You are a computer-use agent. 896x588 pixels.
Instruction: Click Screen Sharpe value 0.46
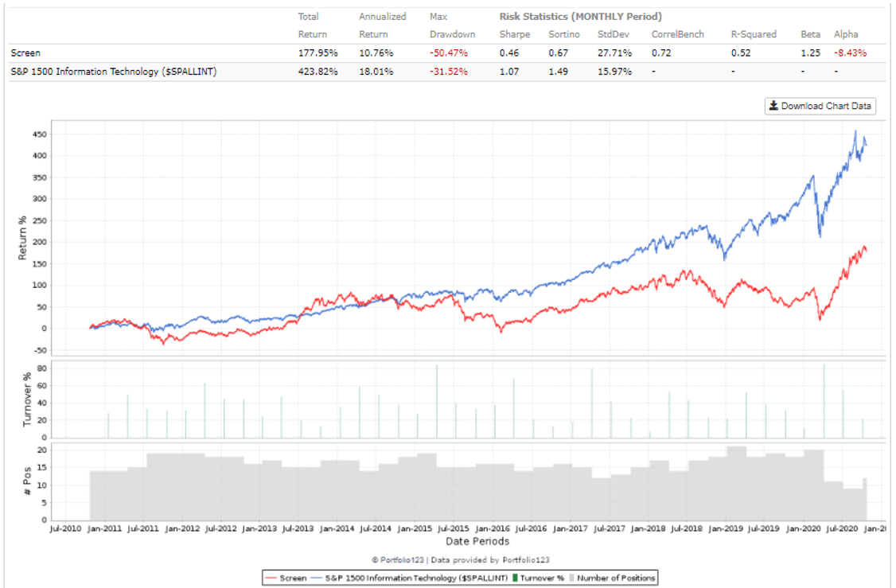[509, 53]
